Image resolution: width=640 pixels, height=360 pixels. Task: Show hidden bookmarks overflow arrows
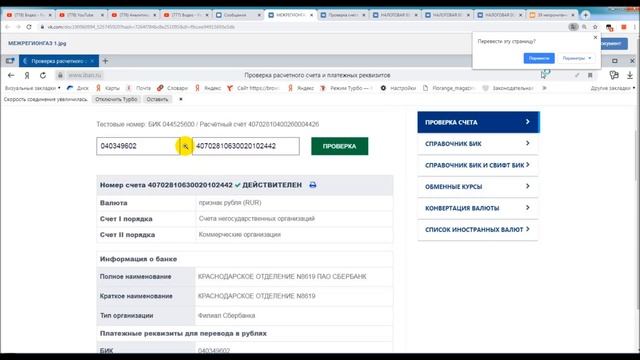click(544, 88)
